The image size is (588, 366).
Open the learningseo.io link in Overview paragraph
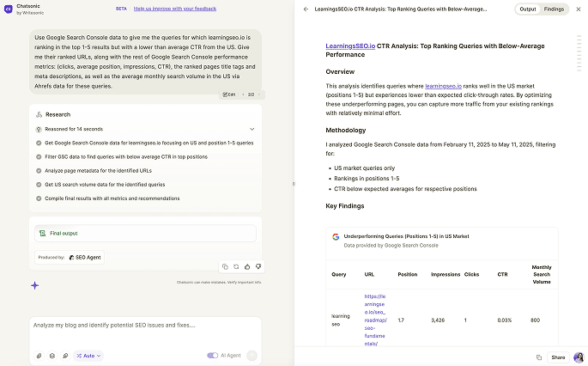(x=443, y=86)
